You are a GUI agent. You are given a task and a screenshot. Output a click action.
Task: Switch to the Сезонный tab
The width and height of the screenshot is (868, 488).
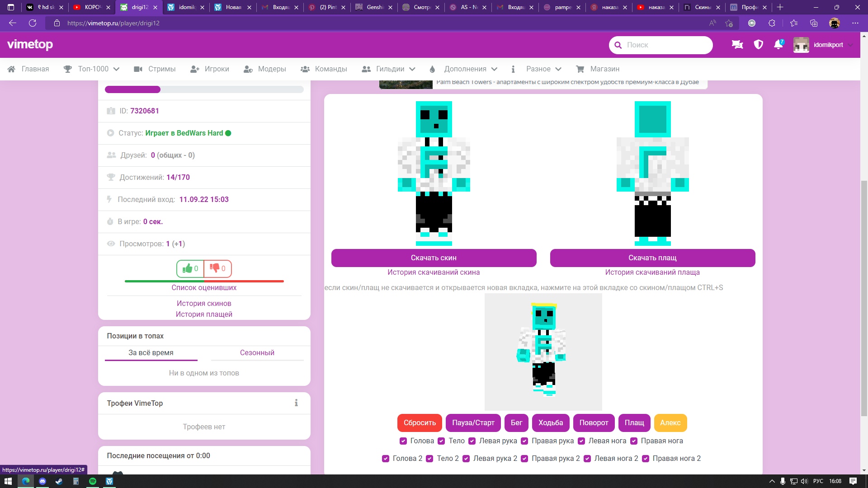coord(257,352)
